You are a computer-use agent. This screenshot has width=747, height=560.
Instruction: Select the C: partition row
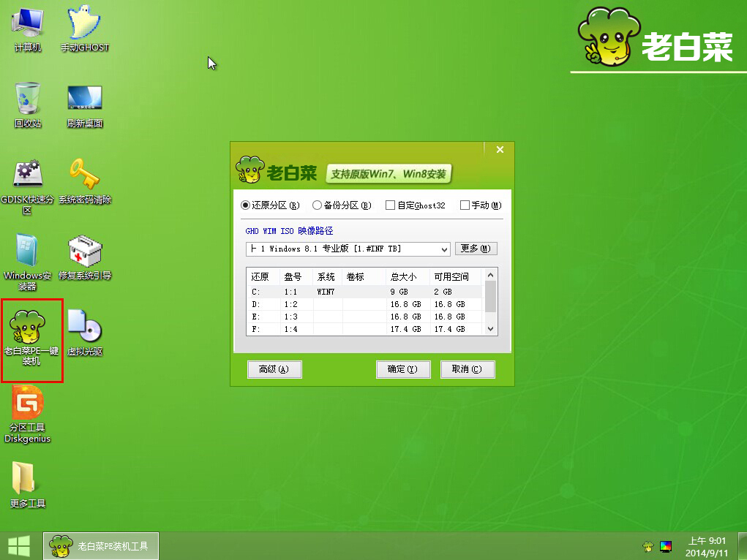pyautogui.click(x=365, y=292)
